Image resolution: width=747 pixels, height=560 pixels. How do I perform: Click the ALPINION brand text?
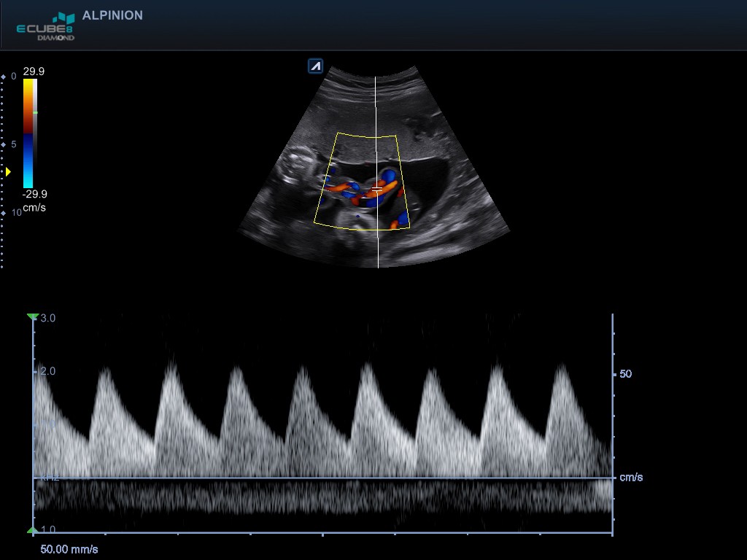[x=112, y=15]
